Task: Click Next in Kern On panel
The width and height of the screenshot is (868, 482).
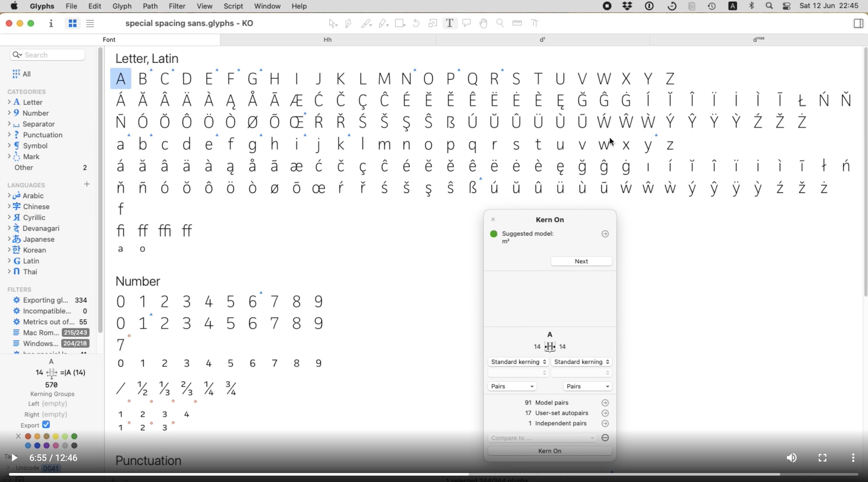Action: pyautogui.click(x=581, y=261)
